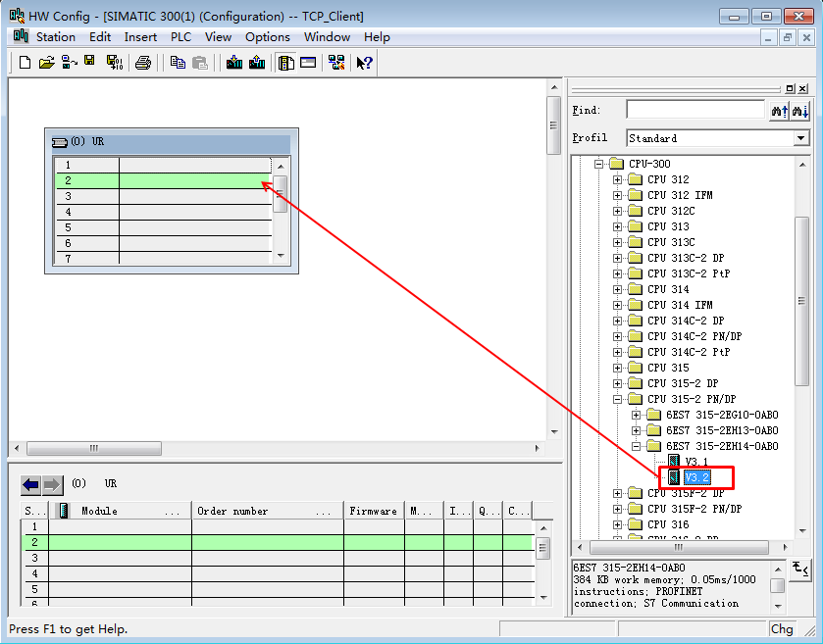
Task: Open the Configure Network toolbar icon
Action: tap(336, 63)
